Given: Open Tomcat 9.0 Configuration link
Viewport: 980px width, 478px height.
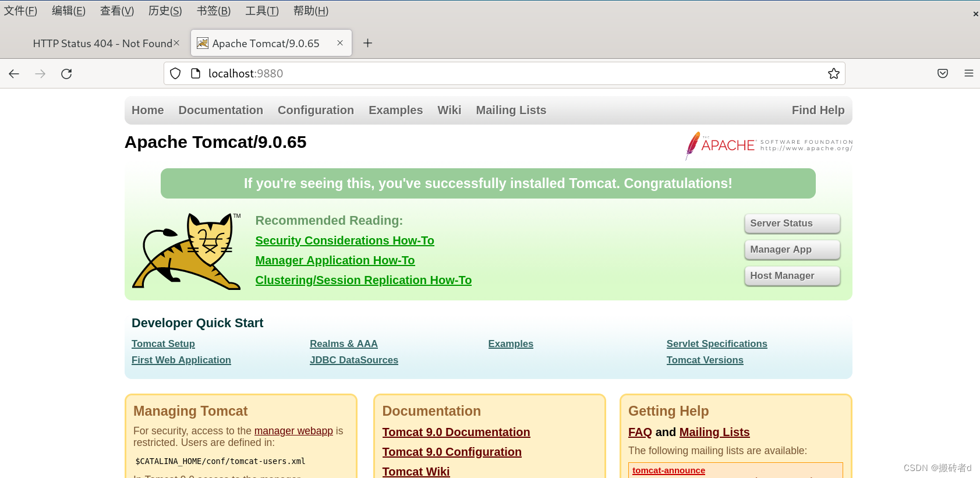Looking at the screenshot, I should [x=452, y=452].
